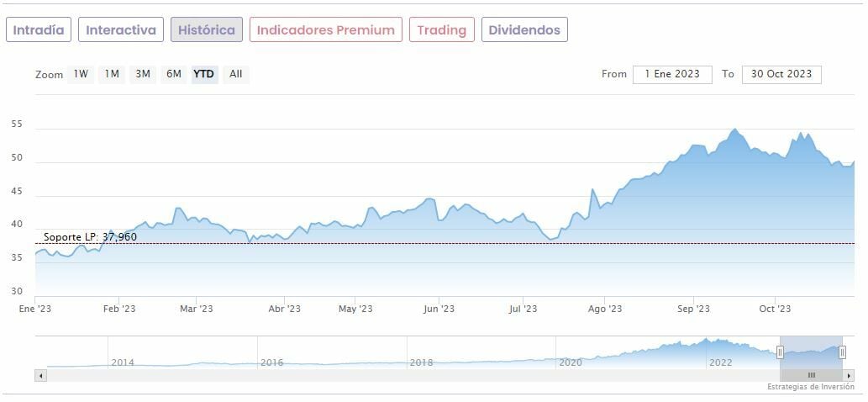View the Dividendos tab
Viewport: 868px width, 402px height.
tap(524, 30)
